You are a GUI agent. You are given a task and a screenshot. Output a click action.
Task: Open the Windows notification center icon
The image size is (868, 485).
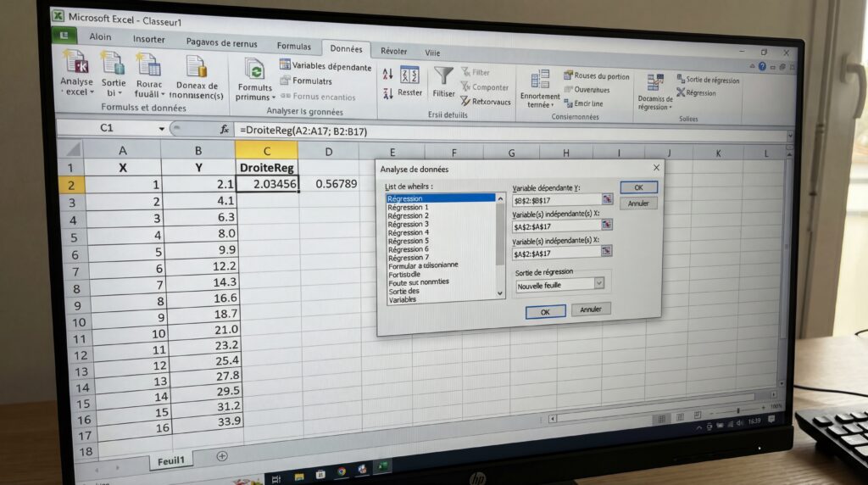771,421
